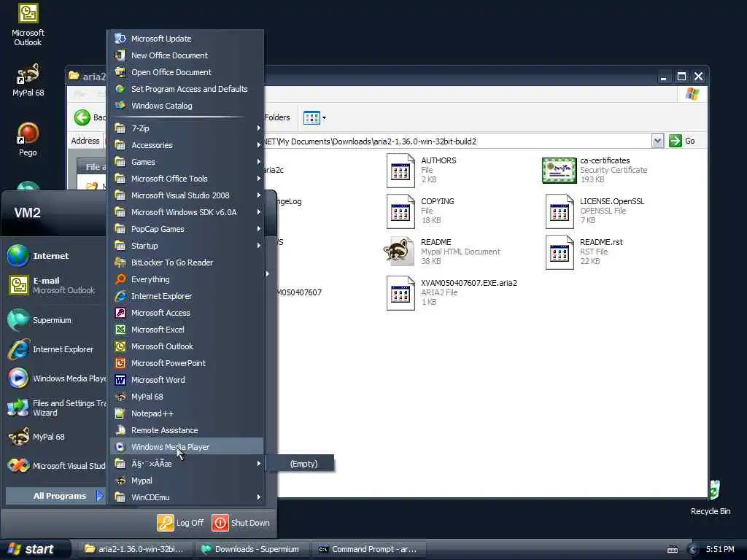747x560 pixels.
Task: Select the ca-certificates file
Action: pos(595,170)
